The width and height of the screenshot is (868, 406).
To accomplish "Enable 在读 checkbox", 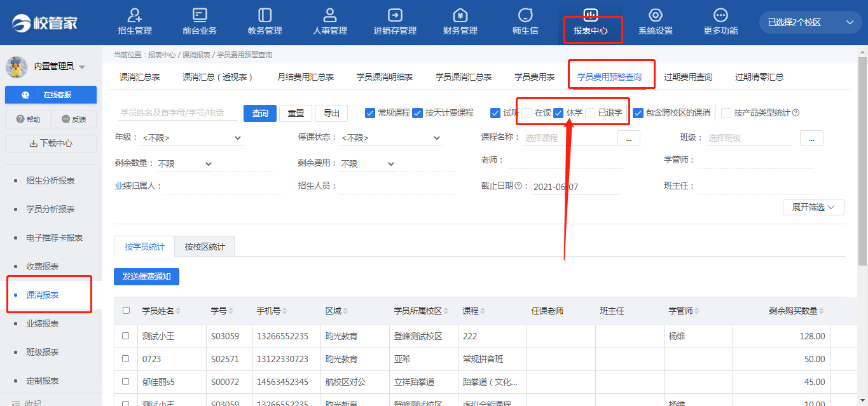I will [527, 113].
